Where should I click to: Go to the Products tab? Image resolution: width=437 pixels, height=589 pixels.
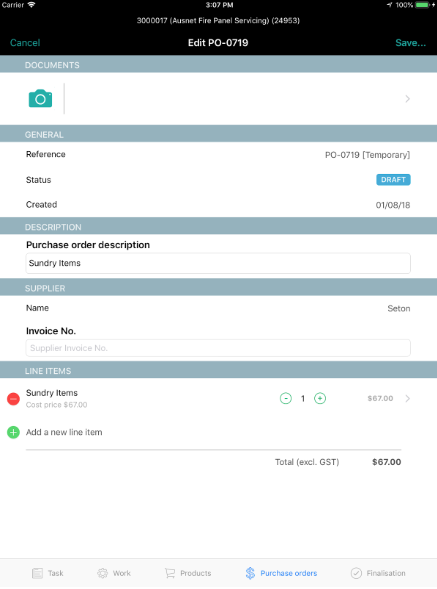click(x=188, y=573)
